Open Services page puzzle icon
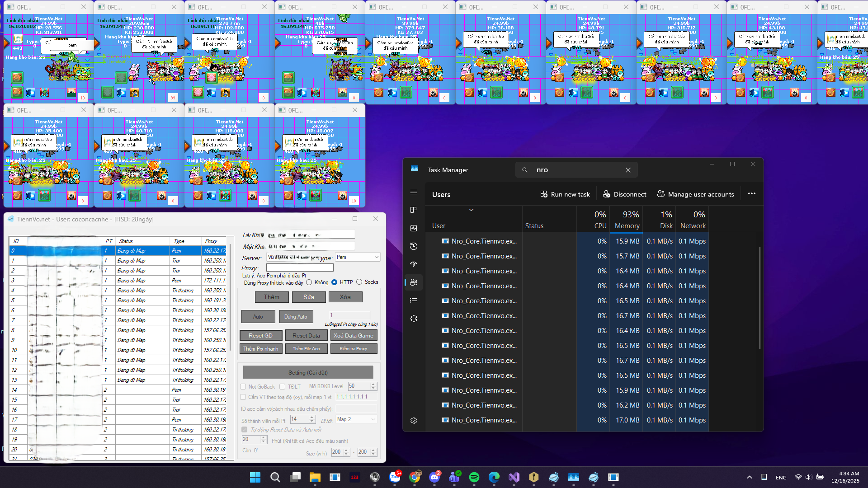 (x=413, y=318)
